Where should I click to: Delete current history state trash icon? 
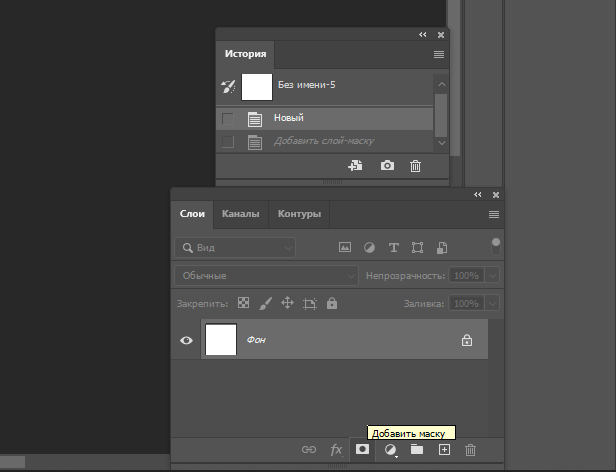(415, 166)
